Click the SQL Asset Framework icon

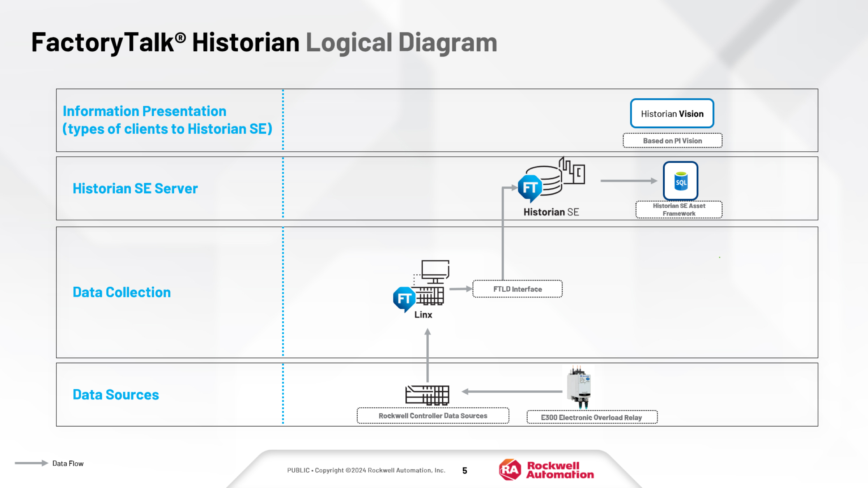680,180
